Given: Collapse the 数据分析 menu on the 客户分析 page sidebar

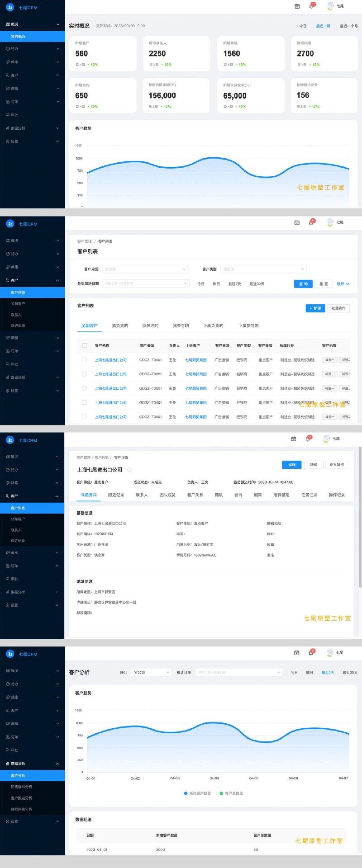Looking at the screenshot, I should (57, 764).
